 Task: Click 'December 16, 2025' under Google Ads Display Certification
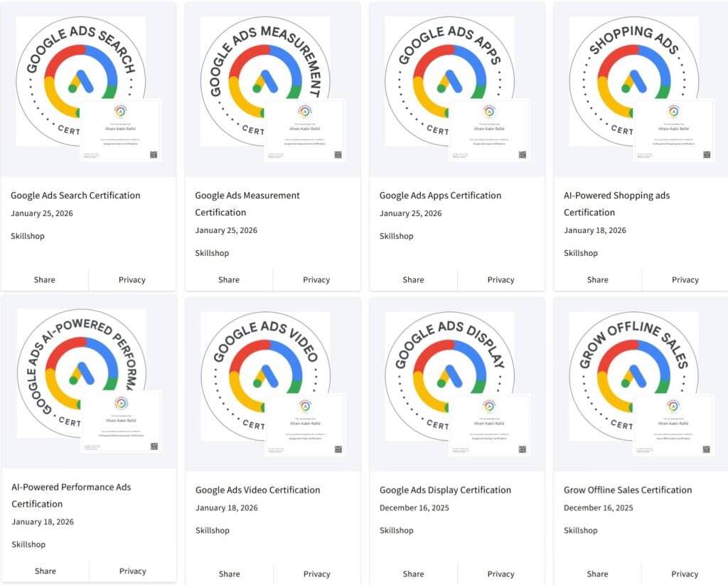pyautogui.click(x=414, y=508)
